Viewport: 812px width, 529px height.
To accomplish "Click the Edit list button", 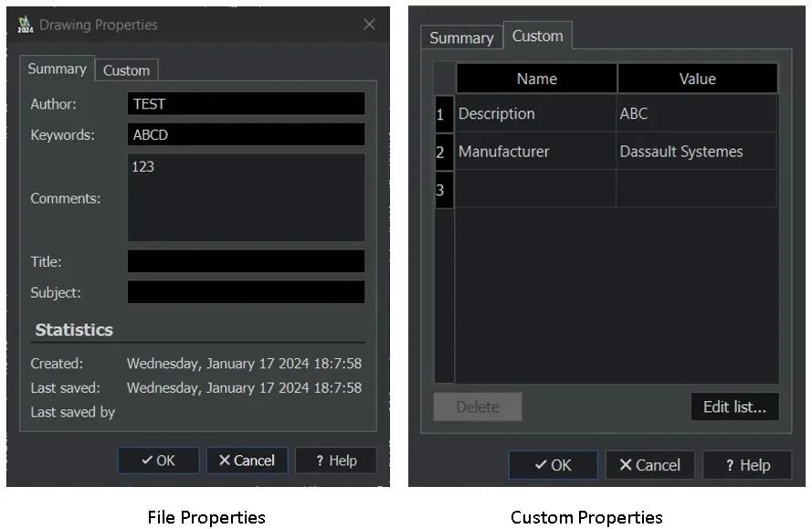I will [x=734, y=407].
